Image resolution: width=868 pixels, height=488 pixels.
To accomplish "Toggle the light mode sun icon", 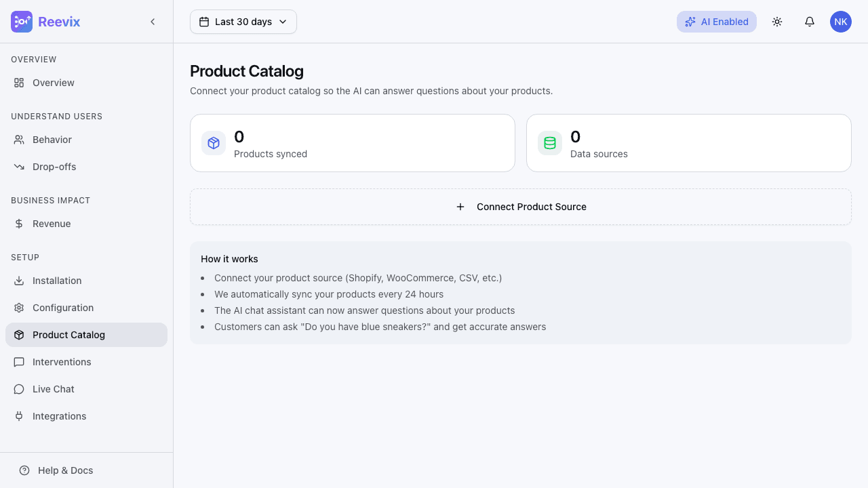I will tap(777, 21).
